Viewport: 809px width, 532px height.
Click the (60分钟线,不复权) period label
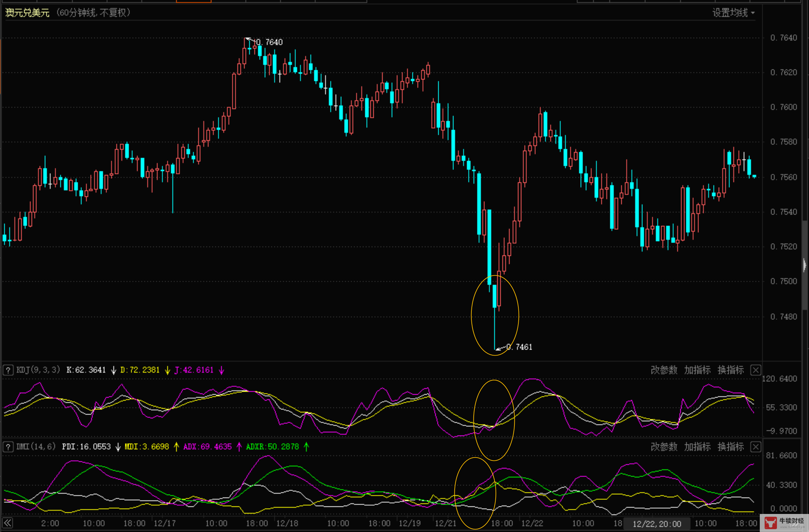(x=93, y=13)
